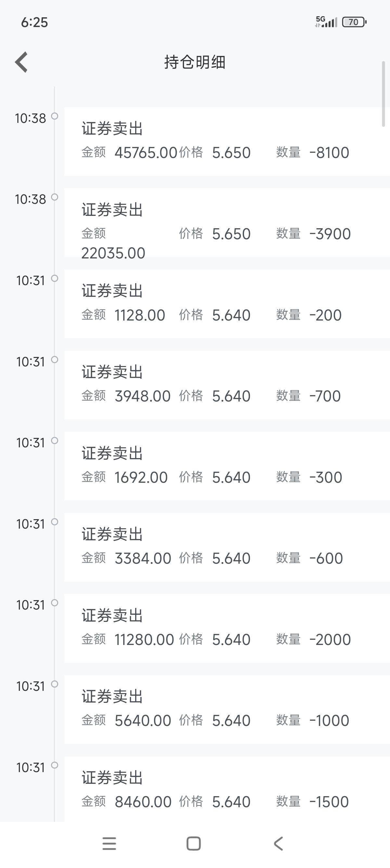Open the sale record amount 8460.00

point(227,789)
